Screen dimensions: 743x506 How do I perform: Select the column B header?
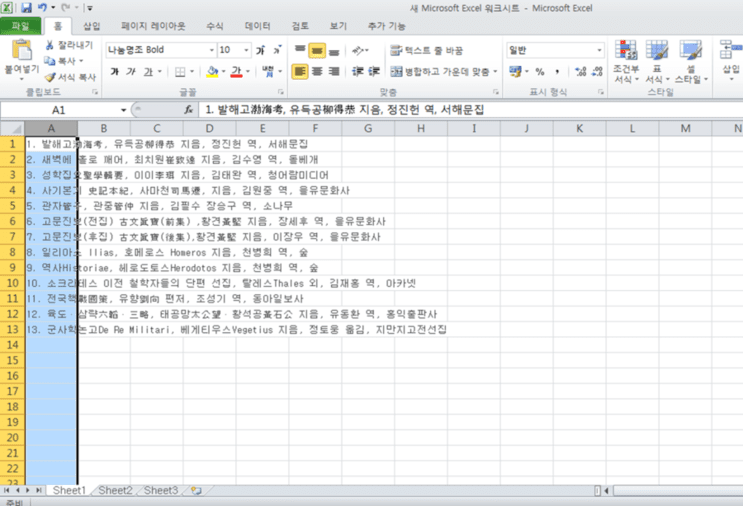(104, 128)
